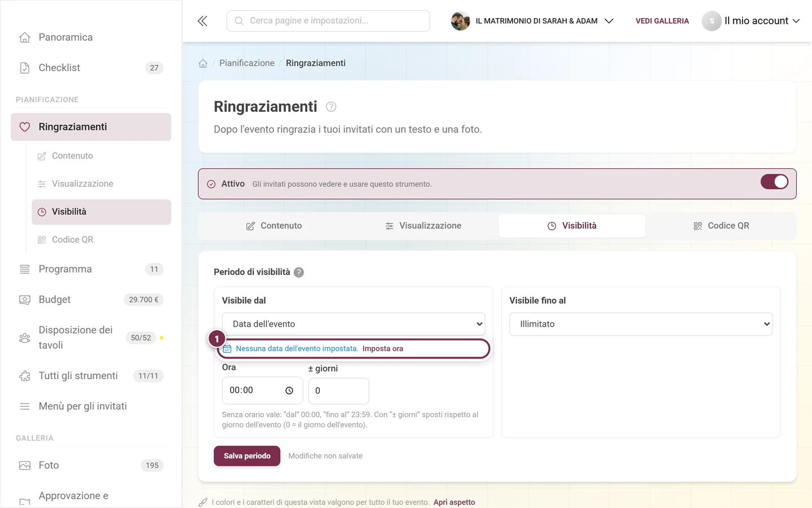Open Visibile fino al dropdown
The image size is (812, 508).
pyautogui.click(x=641, y=324)
